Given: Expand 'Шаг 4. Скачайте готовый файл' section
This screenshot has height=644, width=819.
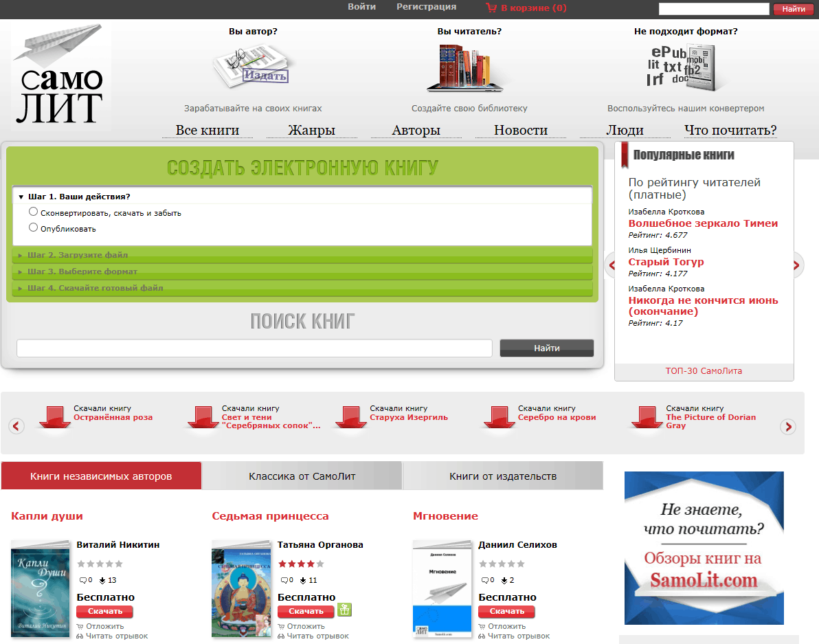Looking at the screenshot, I should tap(95, 288).
